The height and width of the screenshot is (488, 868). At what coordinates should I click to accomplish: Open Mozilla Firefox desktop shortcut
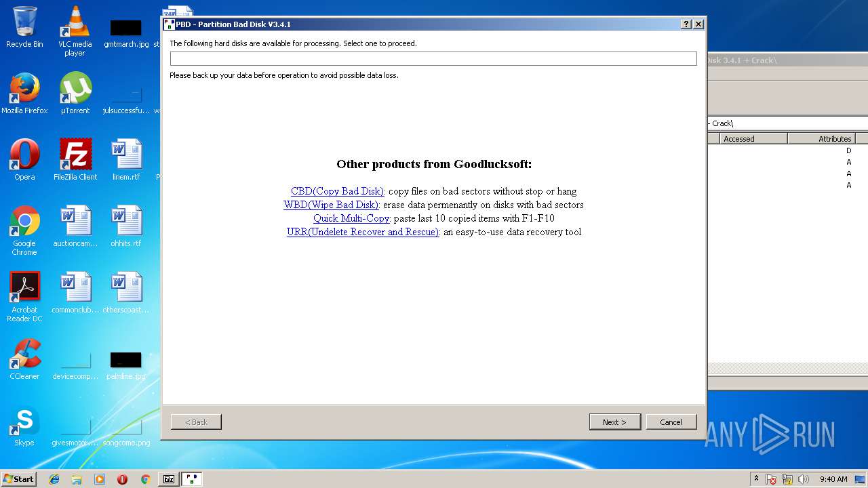pyautogui.click(x=24, y=94)
